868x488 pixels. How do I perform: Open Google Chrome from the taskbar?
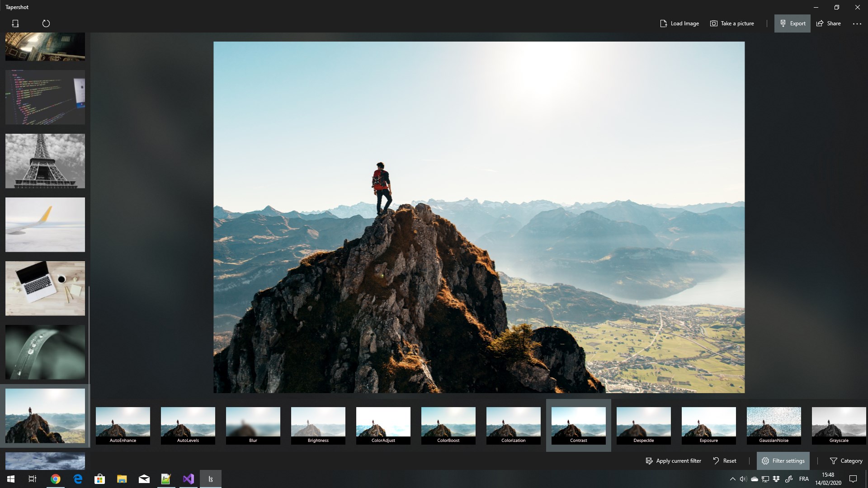(x=56, y=479)
